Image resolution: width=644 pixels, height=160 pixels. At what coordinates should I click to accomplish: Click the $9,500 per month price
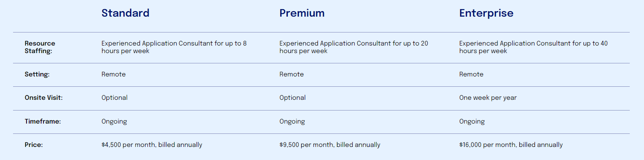(x=329, y=145)
